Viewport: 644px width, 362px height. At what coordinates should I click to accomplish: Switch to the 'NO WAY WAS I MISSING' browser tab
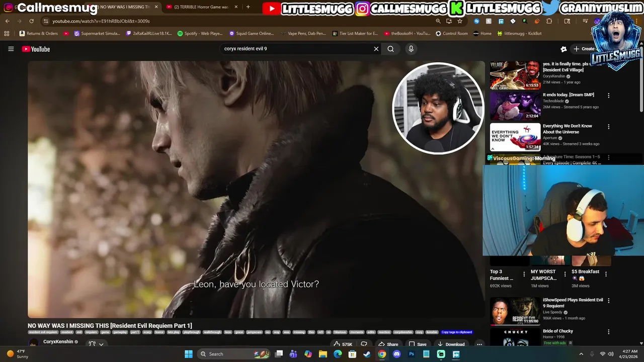[x=123, y=7]
